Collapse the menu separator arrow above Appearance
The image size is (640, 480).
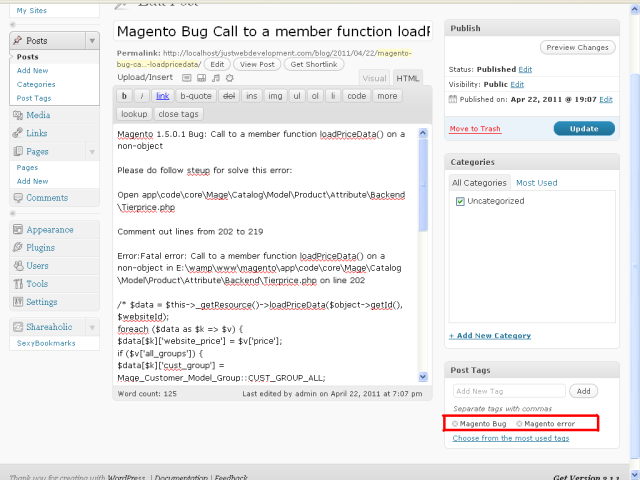tap(13, 213)
